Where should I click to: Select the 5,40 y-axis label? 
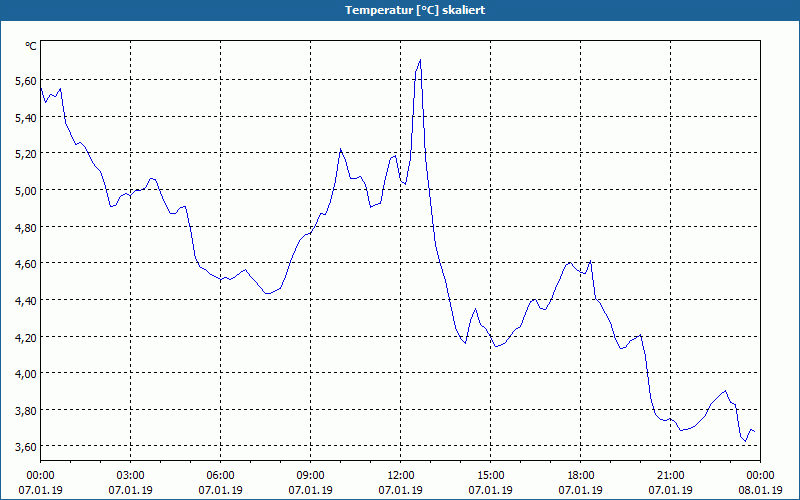point(26,117)
